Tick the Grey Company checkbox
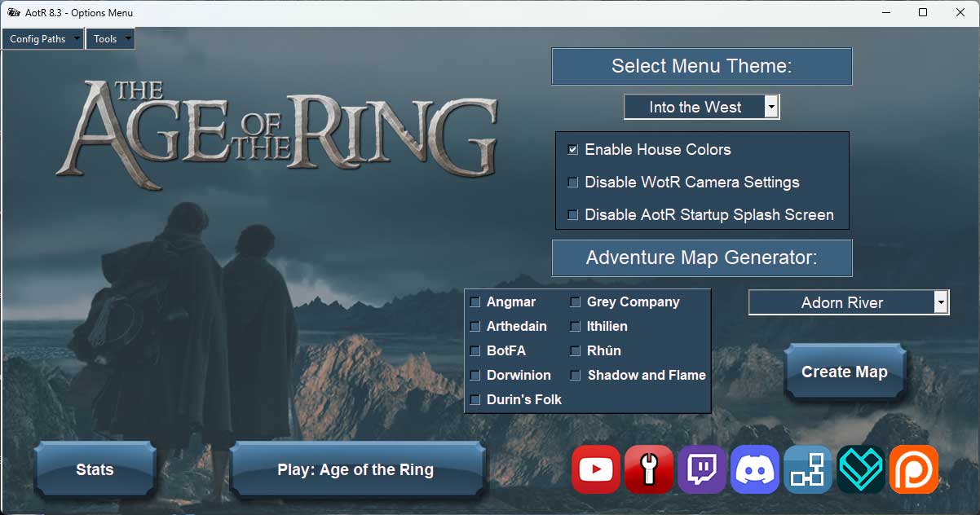 576,302
